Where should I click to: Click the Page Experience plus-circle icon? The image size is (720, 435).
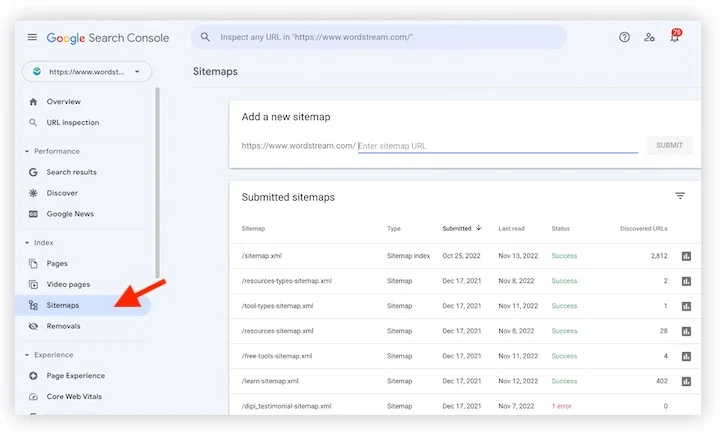(x=33, y=376)
